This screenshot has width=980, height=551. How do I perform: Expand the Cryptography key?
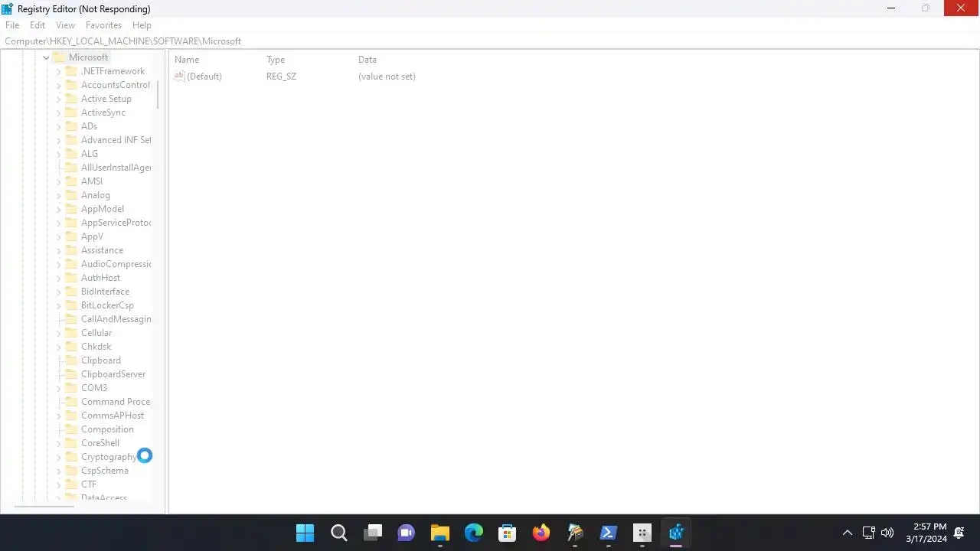coord(59,457)
